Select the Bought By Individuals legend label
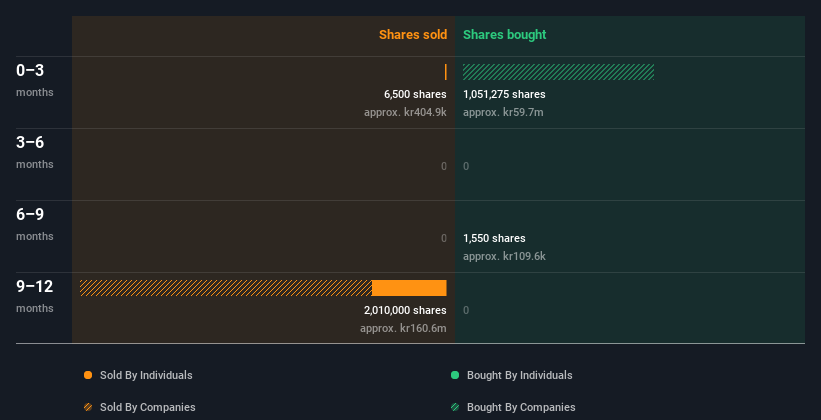This screenshot has width=821, height=420. (519, 375)
